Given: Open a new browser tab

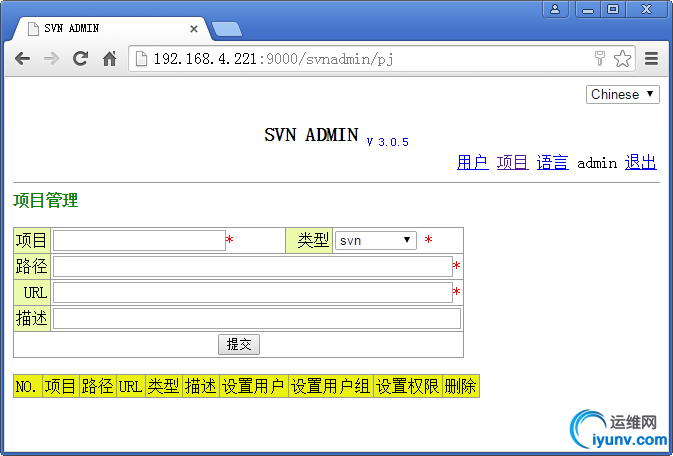Looking at the screenshot, I should [227, 29].
